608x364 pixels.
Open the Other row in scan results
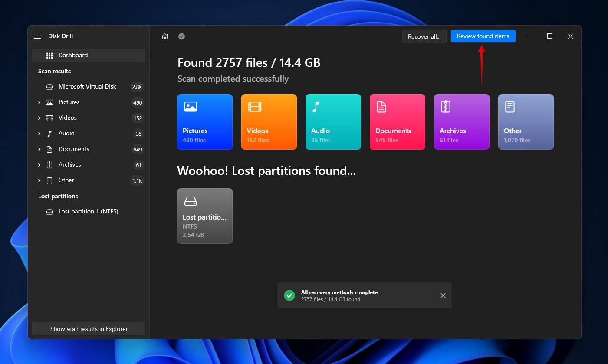(x=89, y=180)
